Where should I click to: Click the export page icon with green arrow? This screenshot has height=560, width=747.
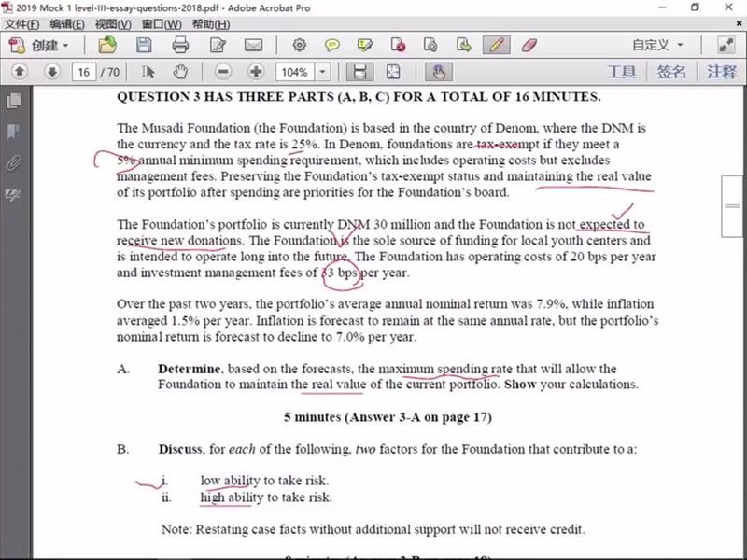point(463,45)
